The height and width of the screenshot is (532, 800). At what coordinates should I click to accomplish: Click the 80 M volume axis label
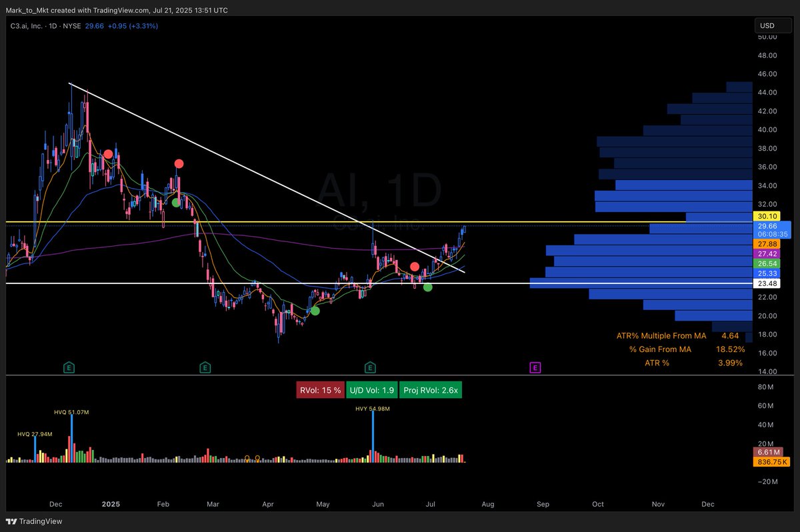[x=766, y=386]
